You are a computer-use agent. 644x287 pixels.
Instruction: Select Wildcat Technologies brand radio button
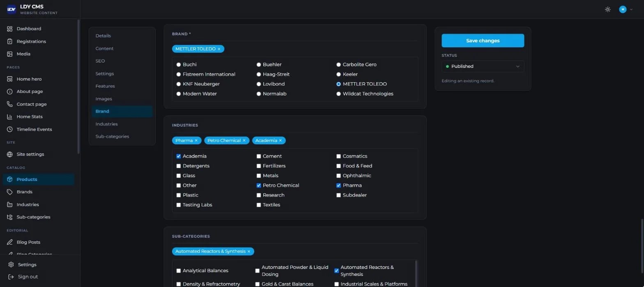click(x=338, y=94)
